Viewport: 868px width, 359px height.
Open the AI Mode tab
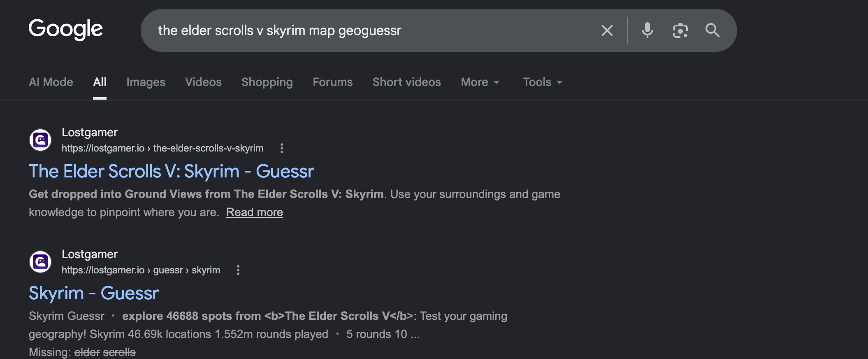click(51, 82)
